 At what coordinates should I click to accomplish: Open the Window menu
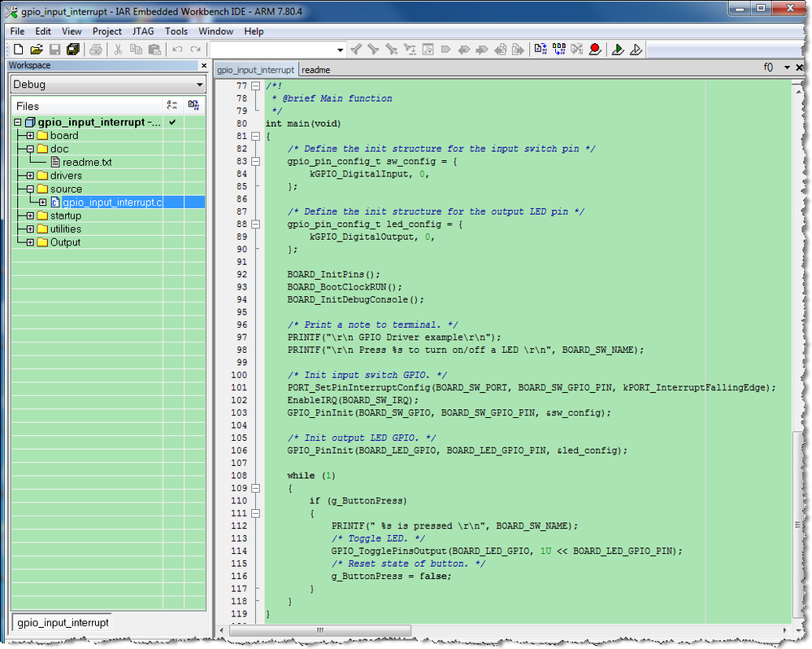[215, 31]
